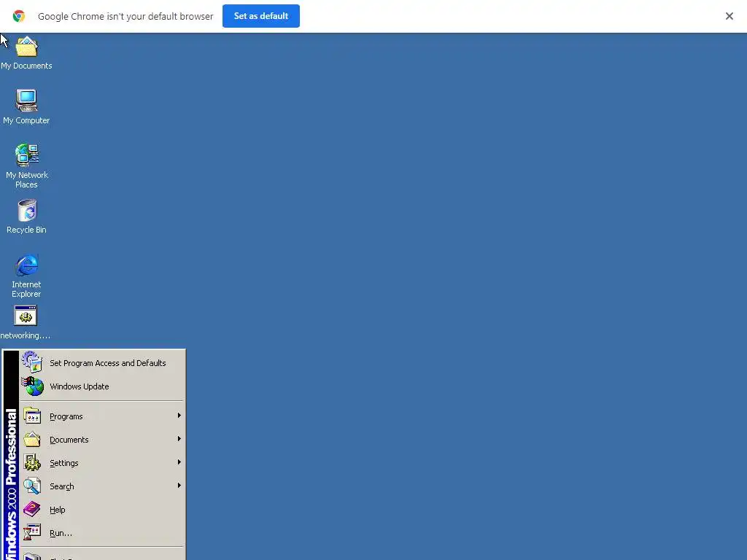Open Set Program Access and Defaults entry
747x560 pixels.
tap(102, 363)
